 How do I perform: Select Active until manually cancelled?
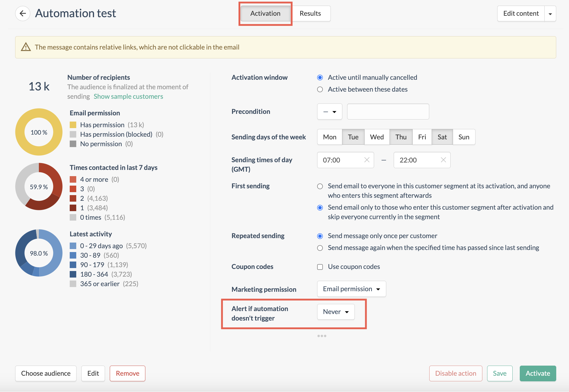point(320,77)
